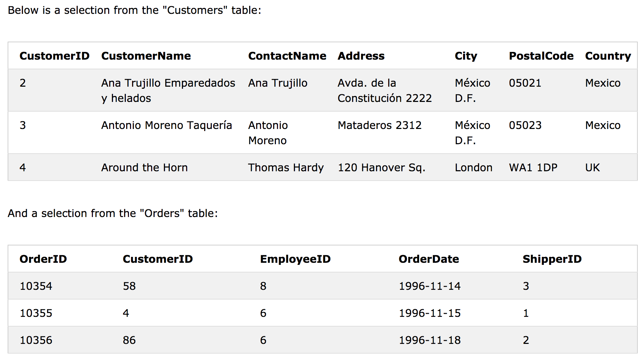The width and height of the screenshot is (644, 364).
Task: Click address 'Avda. de la Constitución 2222'
Action: (385, 90)
